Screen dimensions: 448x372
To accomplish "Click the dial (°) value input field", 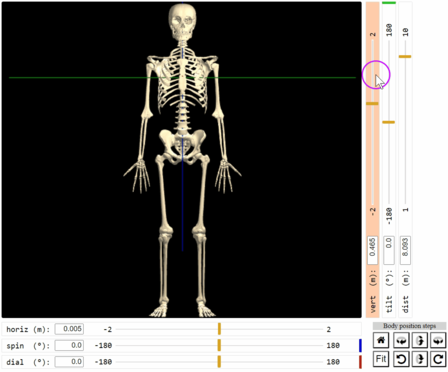I will (69, 362).
